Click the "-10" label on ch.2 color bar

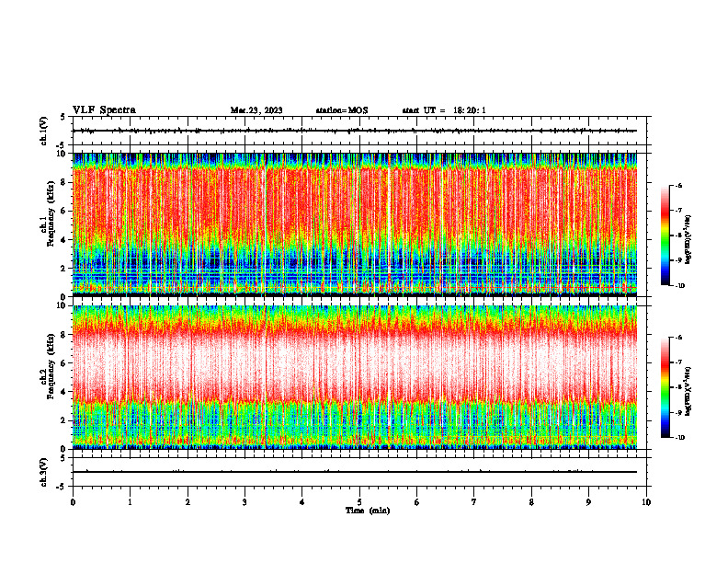pyautogui.click(x=679, y=438)
